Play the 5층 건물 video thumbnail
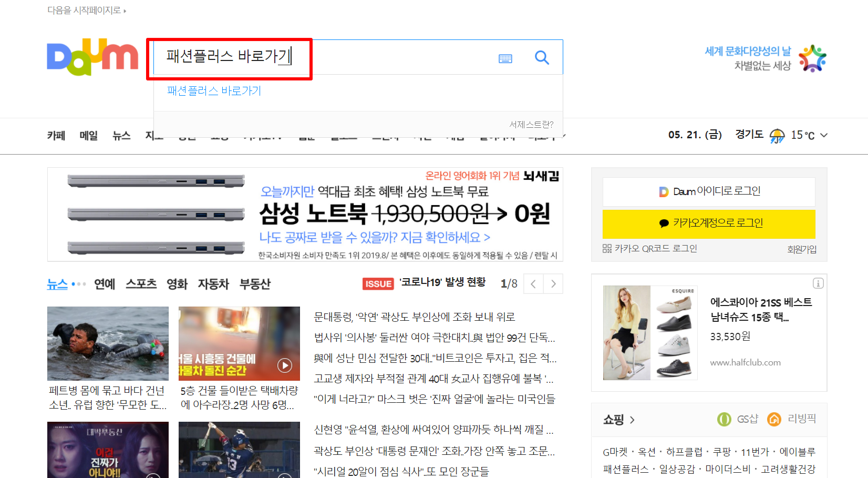 coord(239,343)
